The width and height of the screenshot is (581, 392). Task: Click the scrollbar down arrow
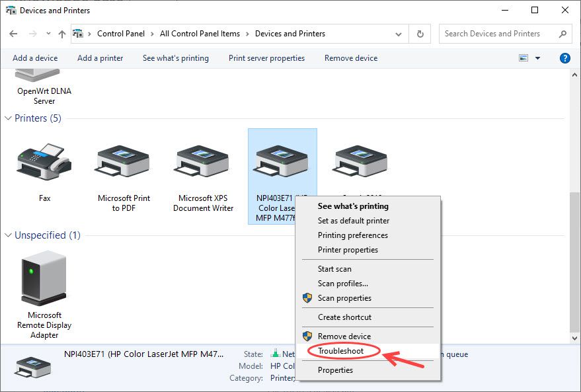(574, 338)
